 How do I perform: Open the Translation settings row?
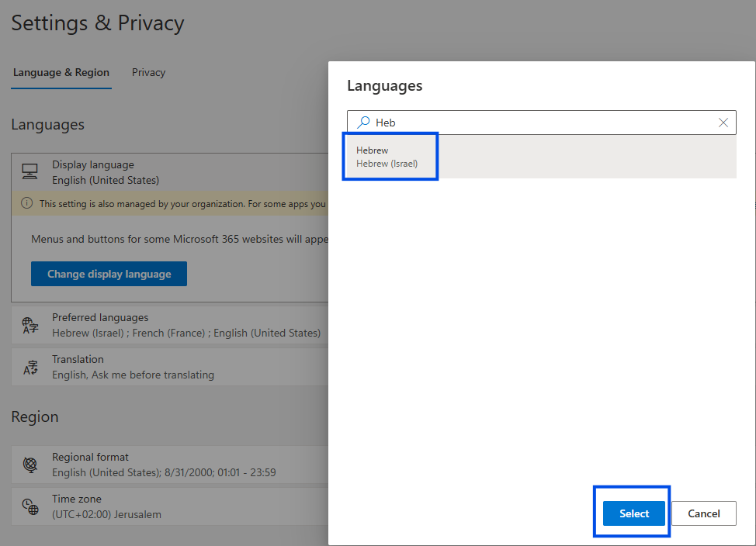[170, 367]
